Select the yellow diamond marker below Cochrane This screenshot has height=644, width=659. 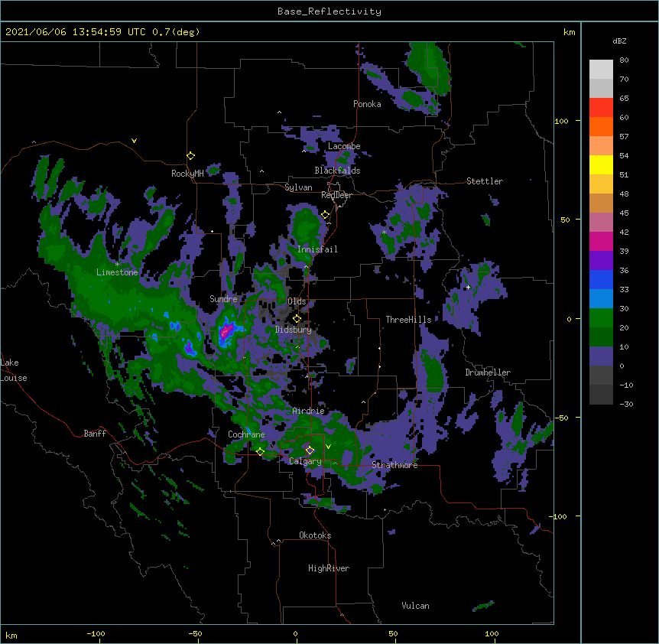click(x=260, y=452)
